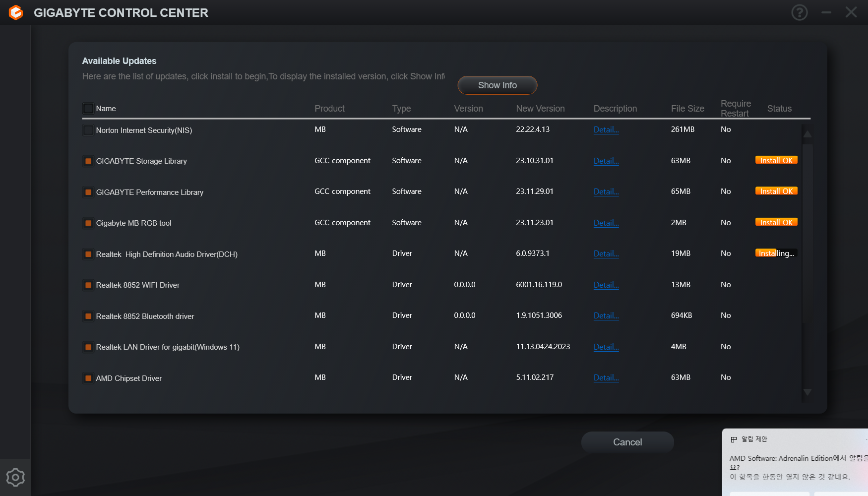Click the Show Info button

coord(497,85)
